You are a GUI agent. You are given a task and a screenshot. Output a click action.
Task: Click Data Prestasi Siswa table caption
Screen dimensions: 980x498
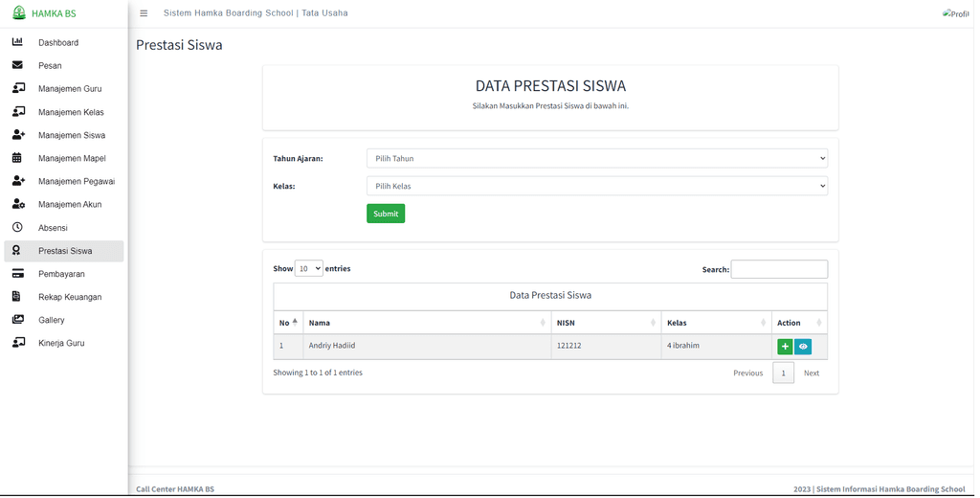550,295
